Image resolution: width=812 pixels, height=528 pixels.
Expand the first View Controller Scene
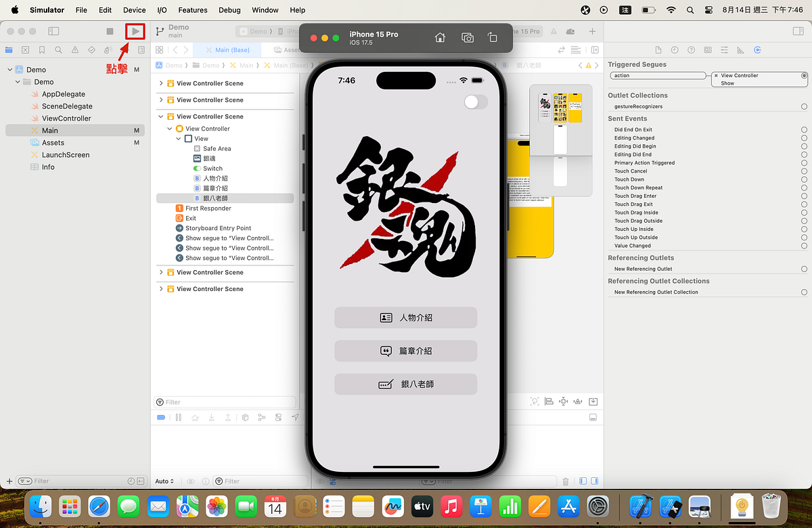[160, 83]
